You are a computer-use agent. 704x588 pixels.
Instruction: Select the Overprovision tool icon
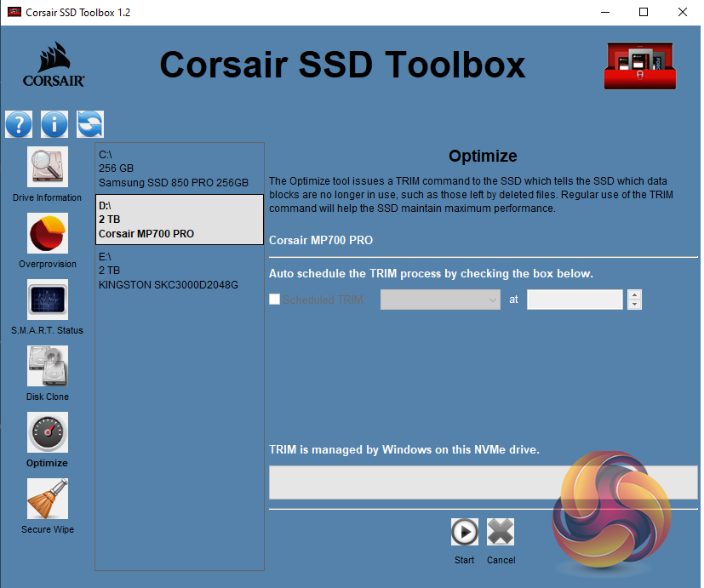point(48,233)
